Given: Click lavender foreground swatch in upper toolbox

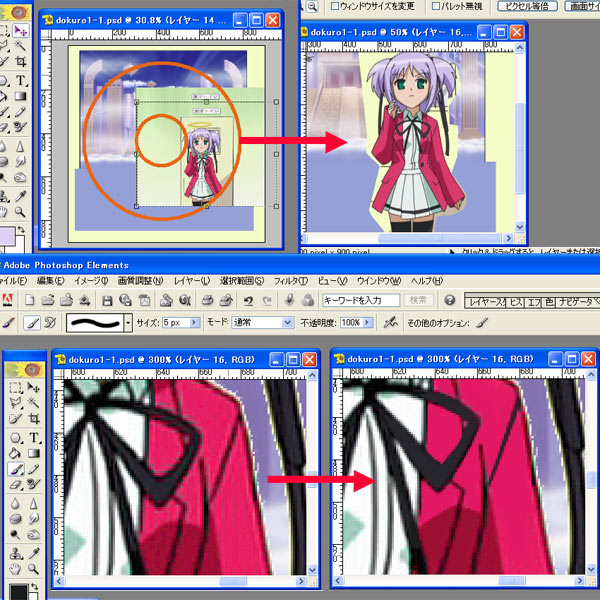Looking at the screenshot, I should point(7,235).
